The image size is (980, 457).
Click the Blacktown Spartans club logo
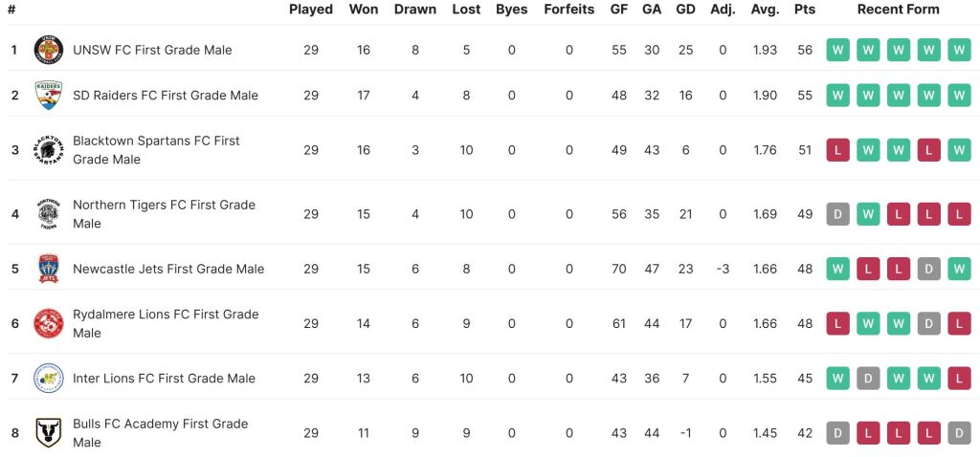pyautogui.click(x=48, y=150)
